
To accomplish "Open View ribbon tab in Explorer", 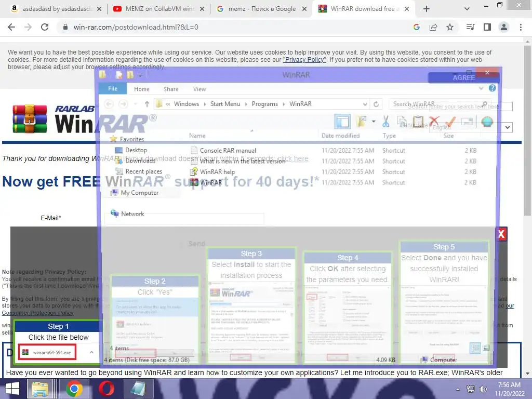I will pos(199,89).
